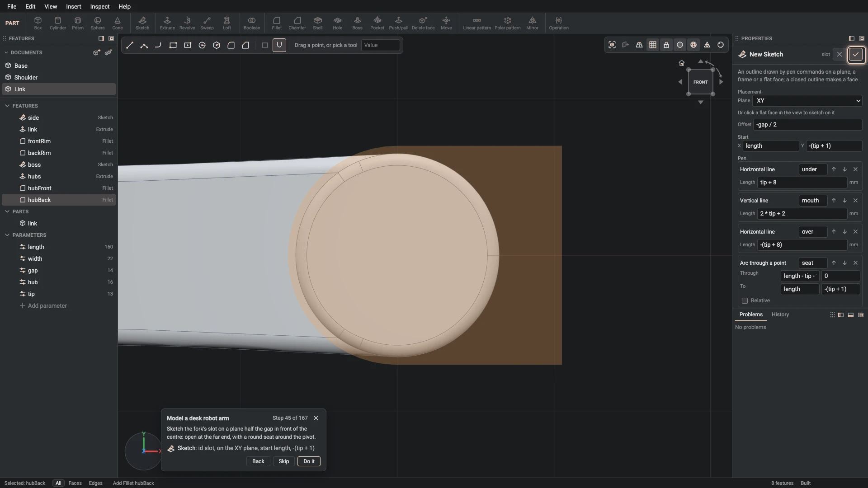Open the Boolean operation tool

[252, 23]
